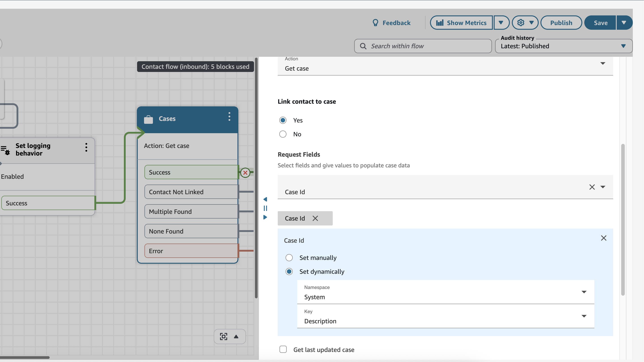
Task: Click the Feedback lightbulb icon
Action: pyautogui.click(x=375, y=23)
